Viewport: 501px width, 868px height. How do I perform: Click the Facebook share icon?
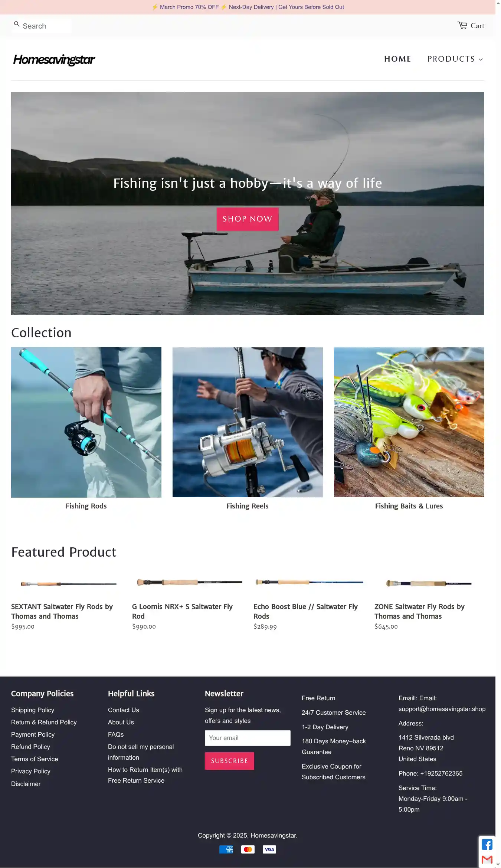[487, 845]
